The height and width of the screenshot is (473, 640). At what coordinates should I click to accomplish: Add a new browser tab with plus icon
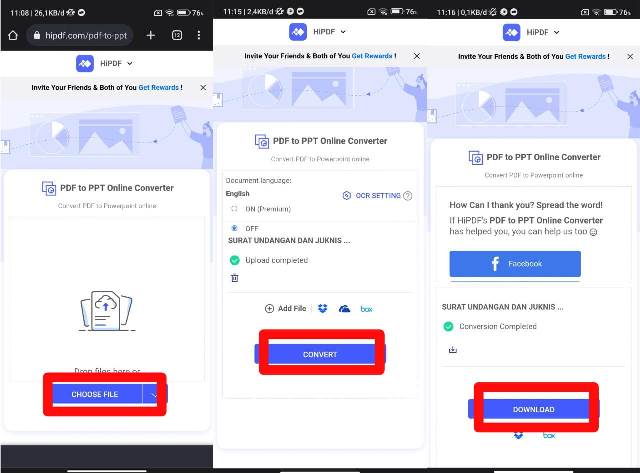151,36
